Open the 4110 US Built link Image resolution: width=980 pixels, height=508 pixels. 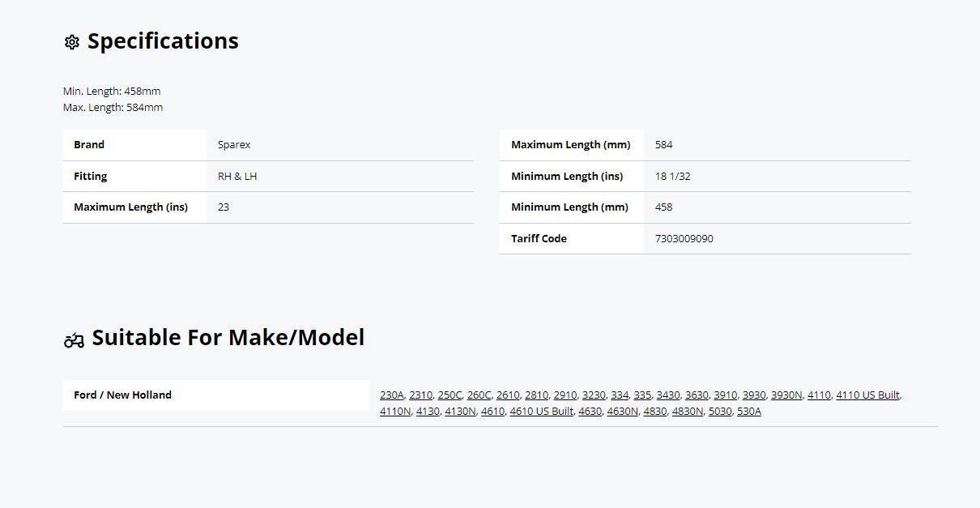[x=867, y=395]
